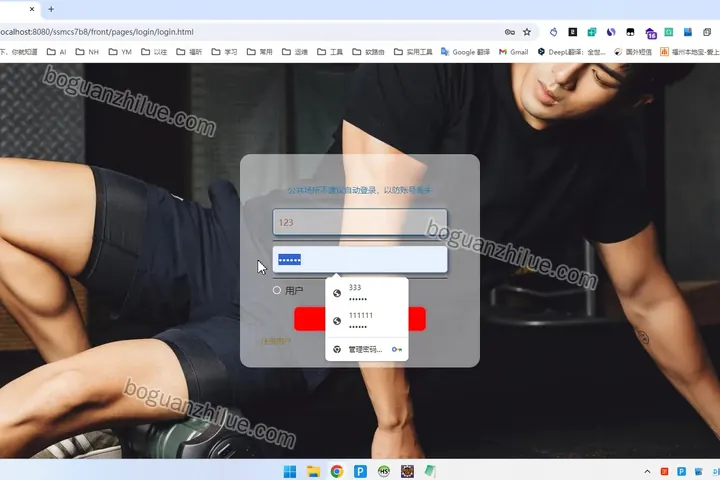
Task: Click the red login button
Action: [x=360, y=319]
